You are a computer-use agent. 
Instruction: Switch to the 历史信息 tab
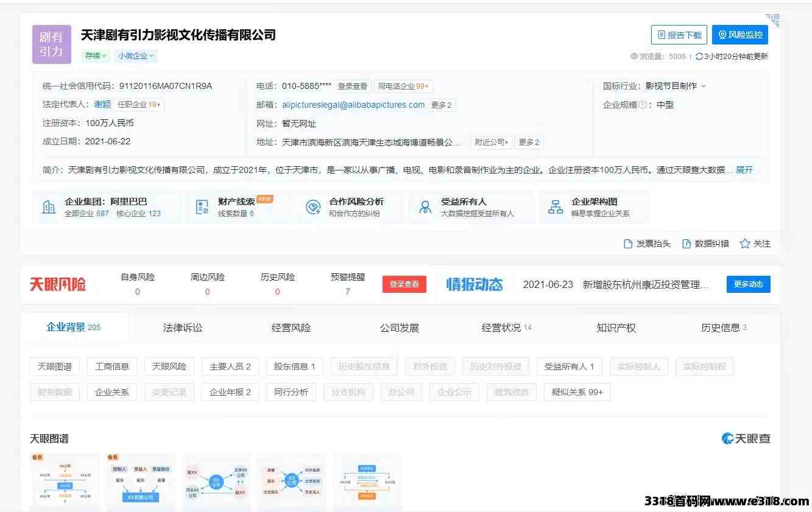724,328
